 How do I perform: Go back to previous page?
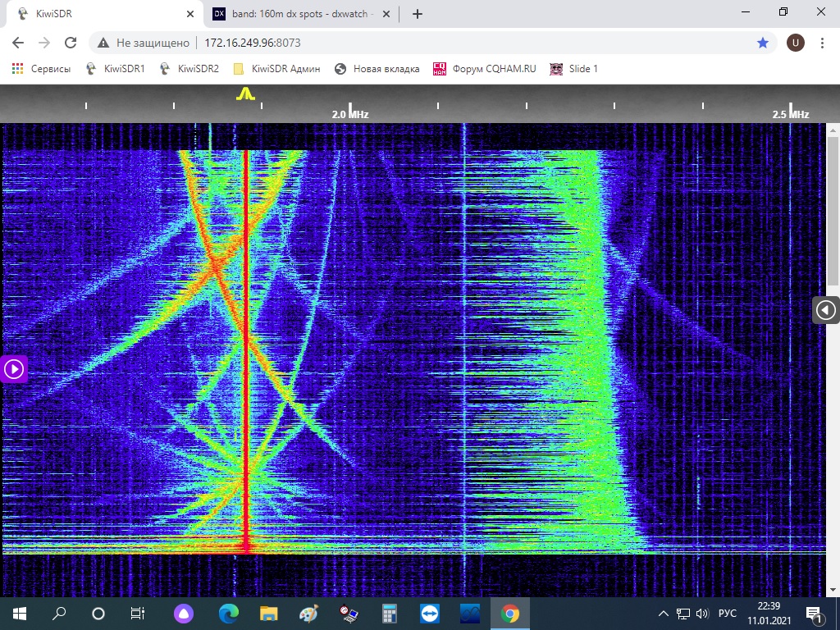click(x=18, y=43)
